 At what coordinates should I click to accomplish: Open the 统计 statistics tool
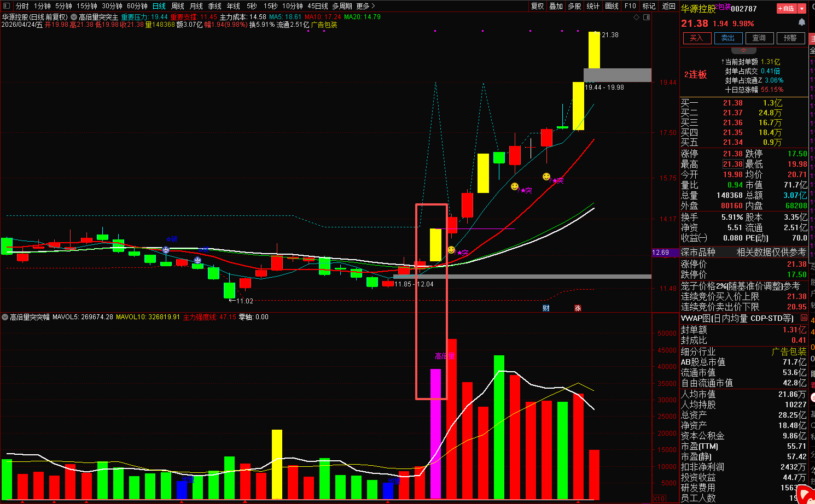[x=593, y=6]
